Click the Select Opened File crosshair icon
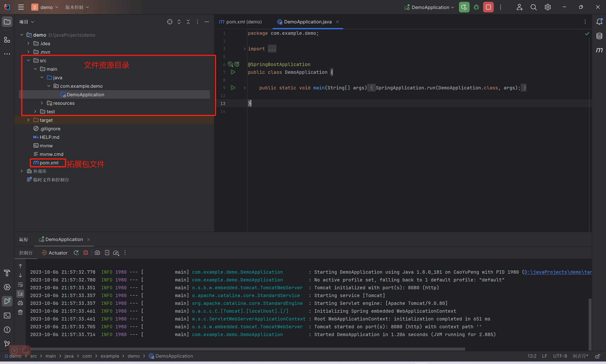The image size is (606, 364). pos(170,22)
